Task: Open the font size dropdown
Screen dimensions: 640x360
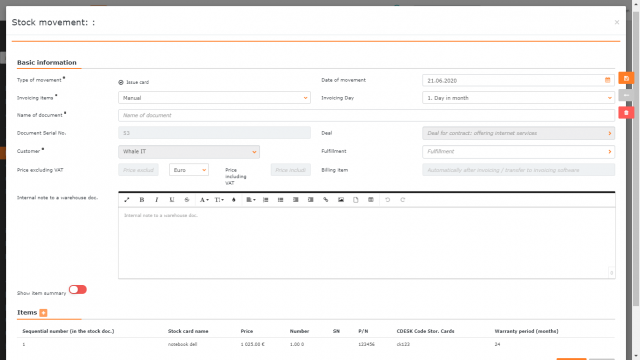Action: coord(219,200)
